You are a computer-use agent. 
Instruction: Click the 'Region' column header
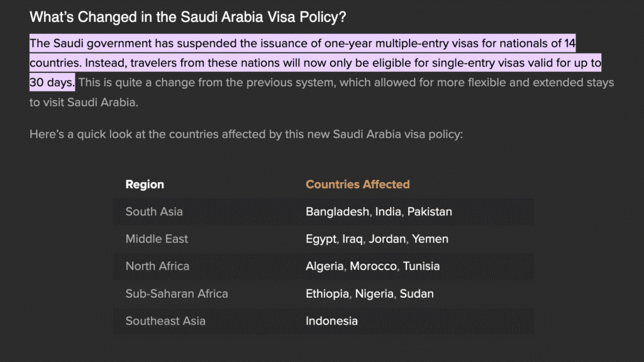[x=145, y=184]
